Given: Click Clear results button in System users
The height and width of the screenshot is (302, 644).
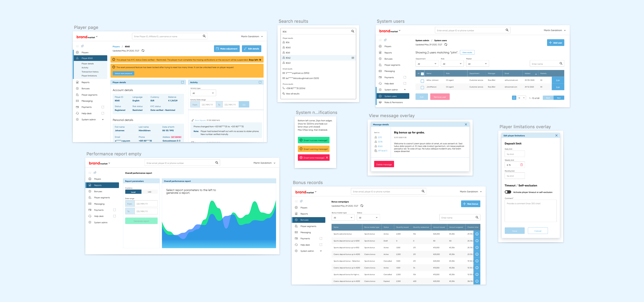Looking at the screenshot, I should (x=467, y=52).
